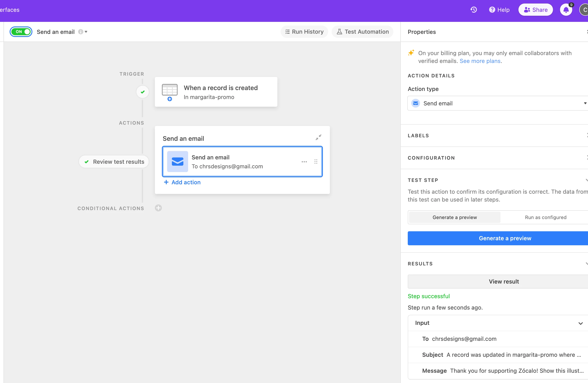Click the drag handle on email action

point(316,162)
